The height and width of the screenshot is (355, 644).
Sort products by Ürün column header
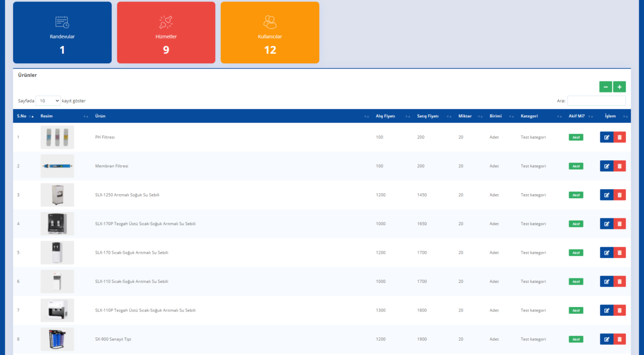point(101,116)
